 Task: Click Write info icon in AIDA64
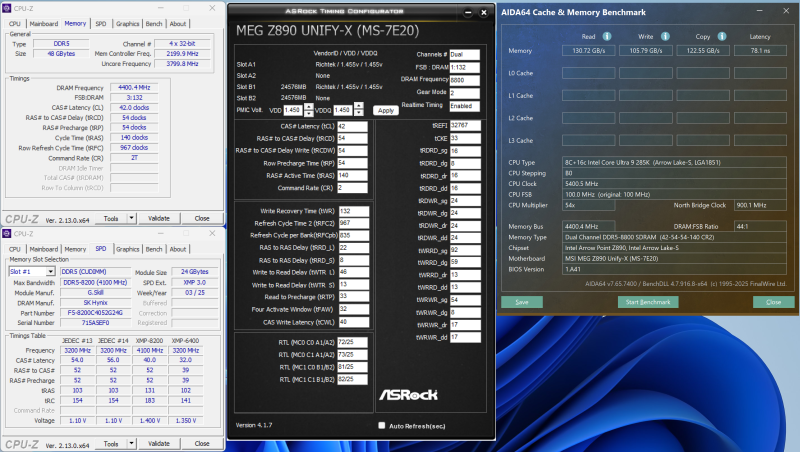click(665, 36)
